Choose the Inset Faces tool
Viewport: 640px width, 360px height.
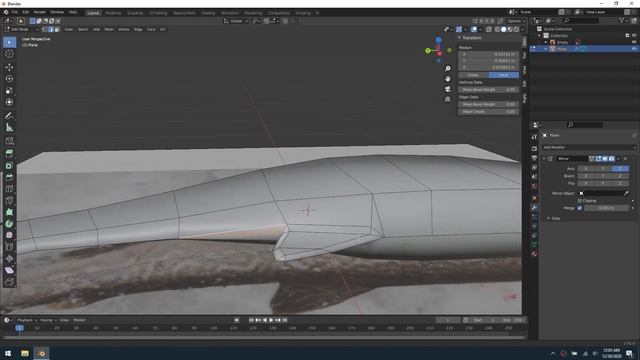(x=9, y=165)
